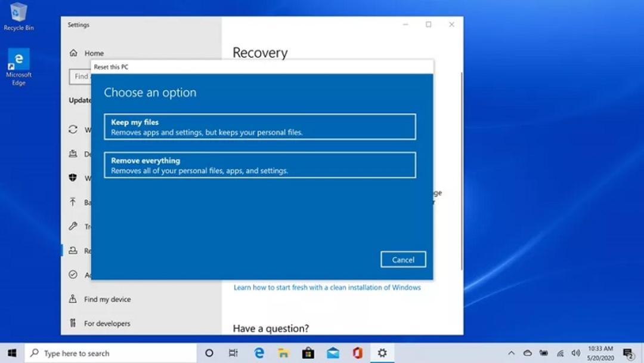Click the Cortana circle icon
Viewport: 644px width, 363px height.
point(209,353)
